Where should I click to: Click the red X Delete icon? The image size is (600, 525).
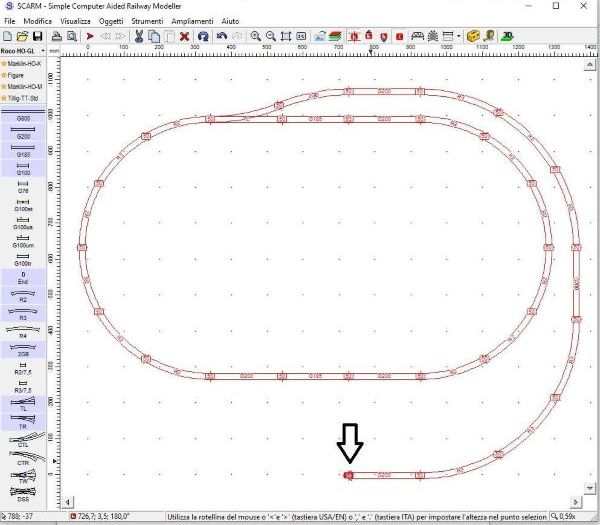185,36
